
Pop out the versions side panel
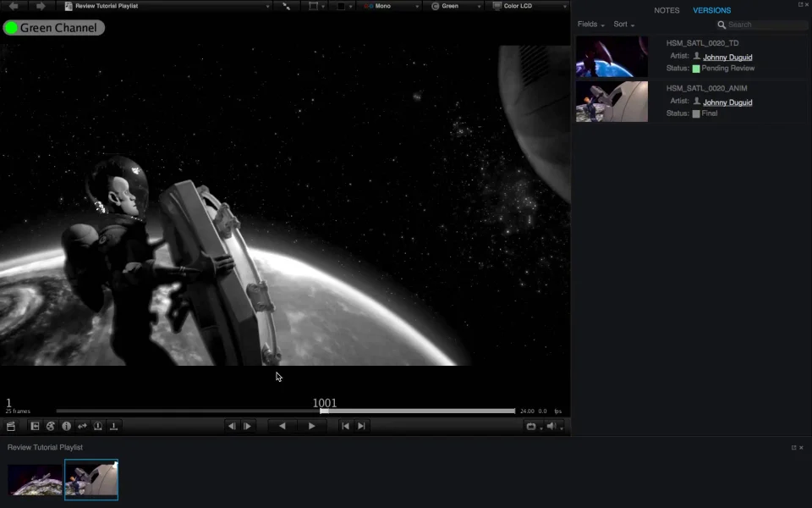tap(800, 4)
